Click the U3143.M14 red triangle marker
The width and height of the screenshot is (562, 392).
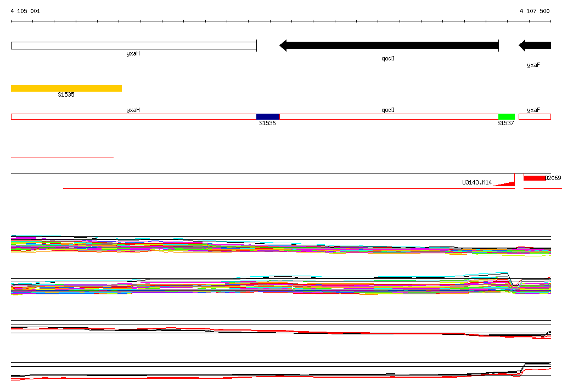click(506, 183)
